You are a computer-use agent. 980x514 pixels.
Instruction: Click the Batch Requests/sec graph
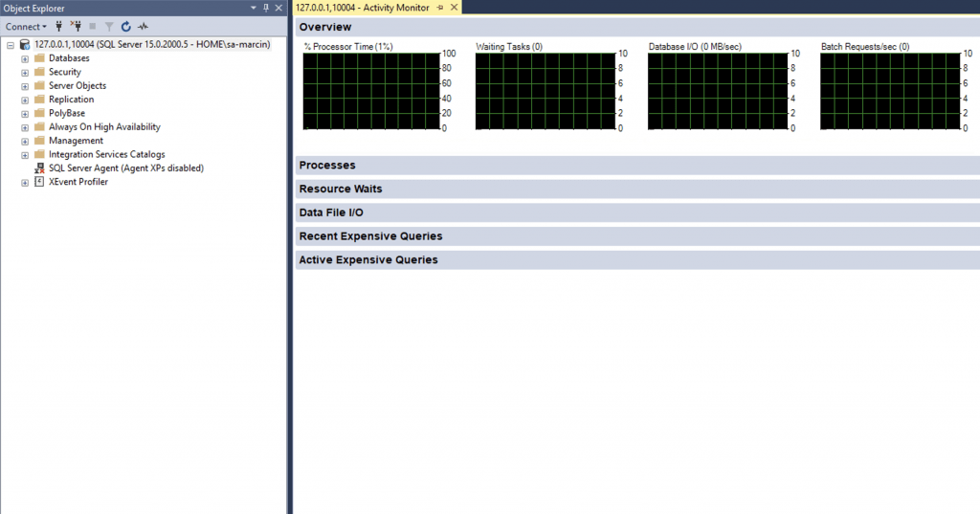[890, 91]
